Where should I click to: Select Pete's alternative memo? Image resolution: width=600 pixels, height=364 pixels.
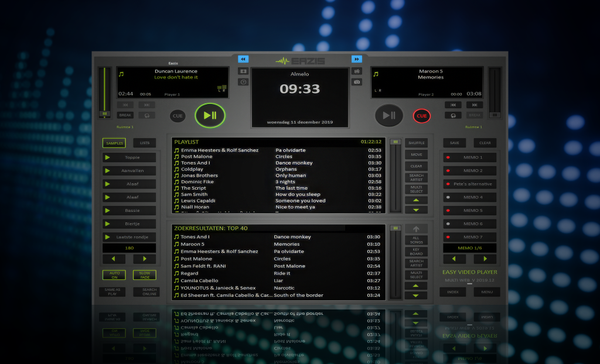coord(470,184)
